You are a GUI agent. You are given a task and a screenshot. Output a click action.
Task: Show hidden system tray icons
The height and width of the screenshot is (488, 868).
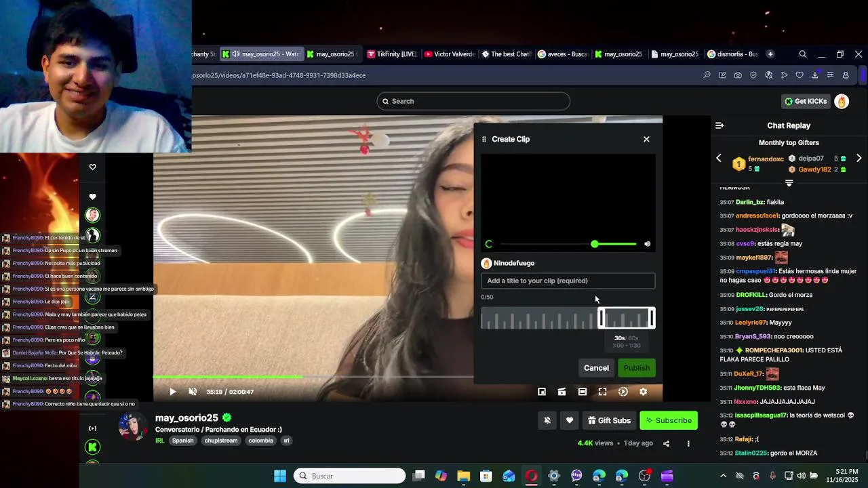coord(723,476)
